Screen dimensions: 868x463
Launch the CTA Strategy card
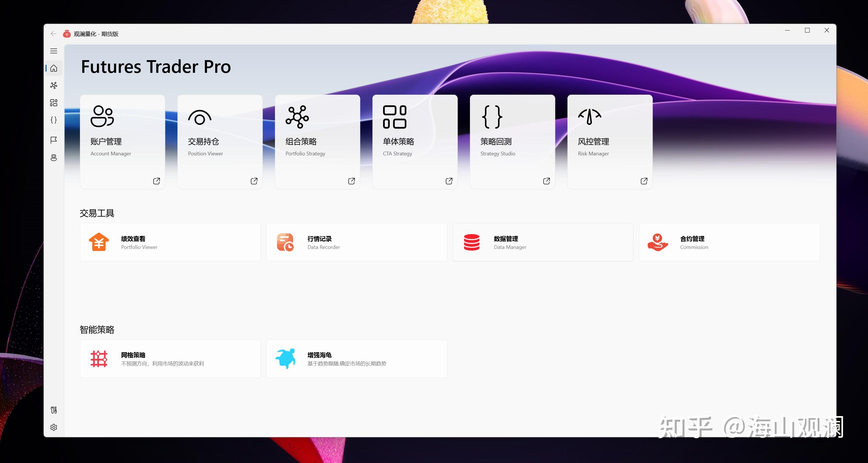(415, 142)
